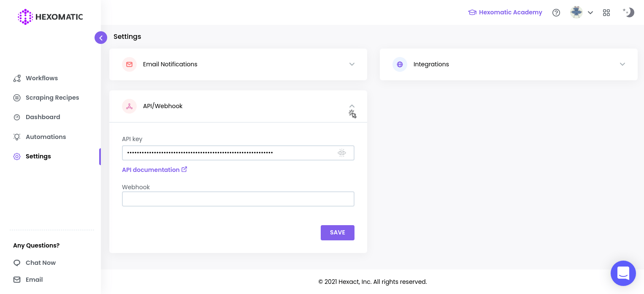Go to Automations
Viewport: 644px width, 294px height.
pyautogui.click(x=46, y=137)
